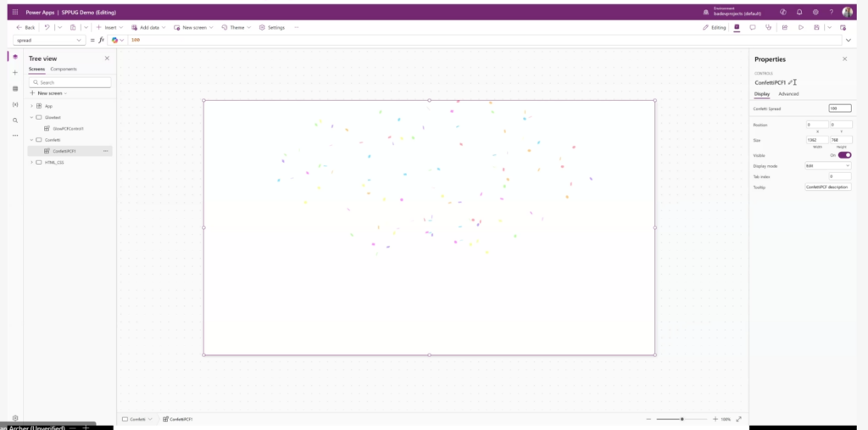Open the user account avatar
This screenshot has height=430, width=868.
[848, 12]
